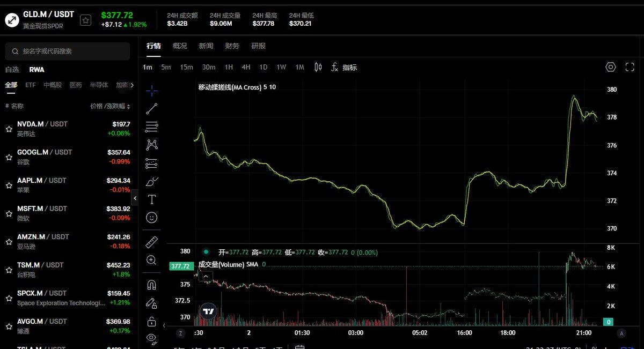This screenshot has height=349, width=644.
Task: Favorite GLD.M with star button
Action: pos(86,20)
